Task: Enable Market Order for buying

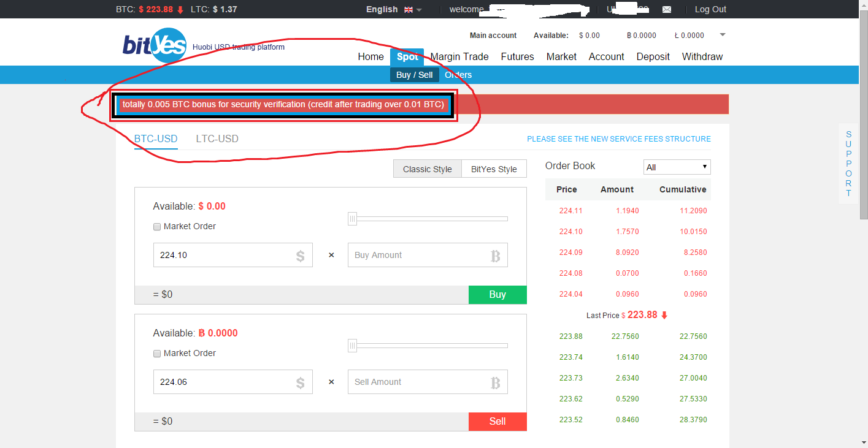Action: click(157, 227)
